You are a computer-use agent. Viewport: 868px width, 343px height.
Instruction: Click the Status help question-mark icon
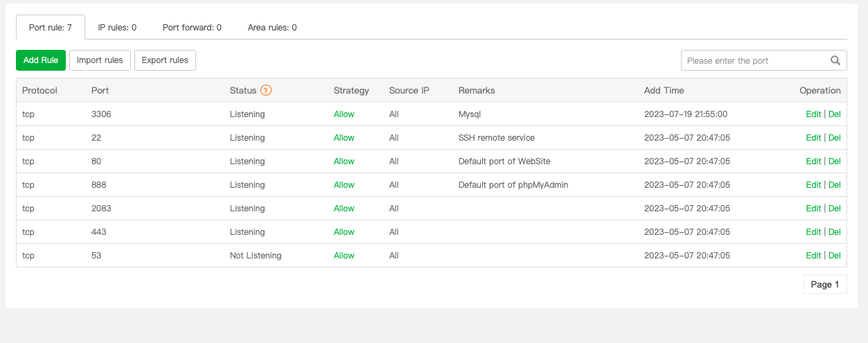coord(266,90)
